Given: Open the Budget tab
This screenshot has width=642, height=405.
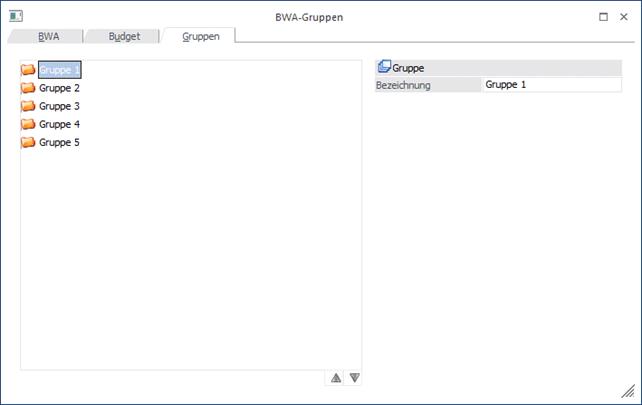Looking at the screenshot, I should coord(124,36).
